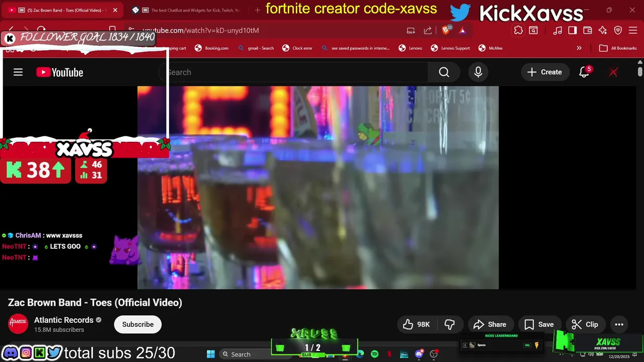The width and height of the screenshot is (644, 362).
Task: Clip a segment of the video
Action: [x=585, y=324]
